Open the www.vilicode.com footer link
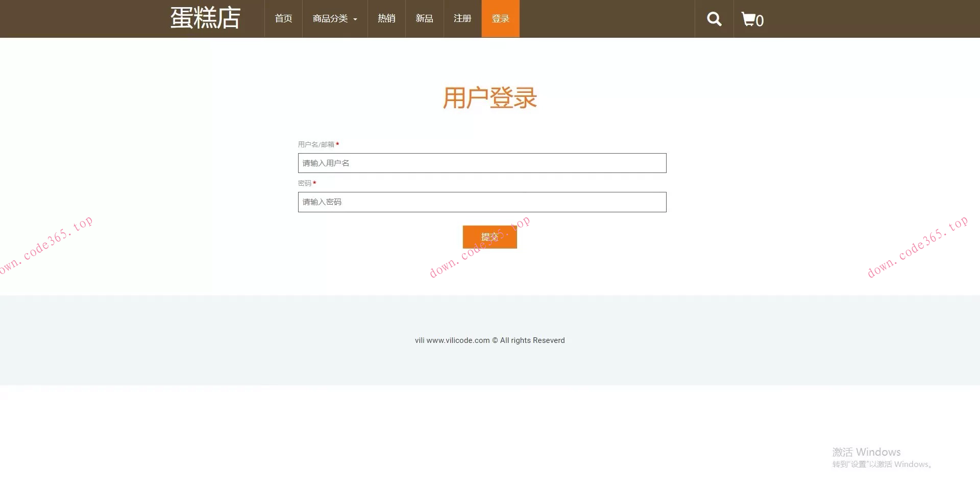This screenshot has height=494, width=980. point(457,340)
